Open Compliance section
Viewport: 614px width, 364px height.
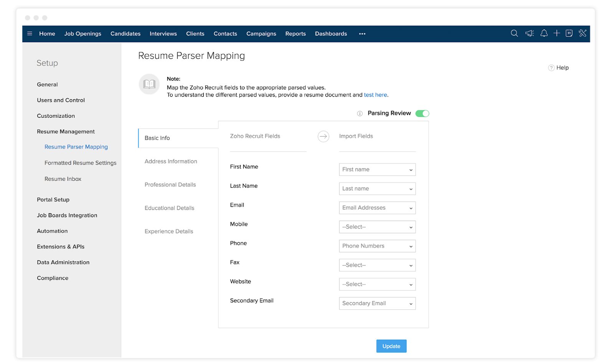pyautogui.click(x=53, y=278)
